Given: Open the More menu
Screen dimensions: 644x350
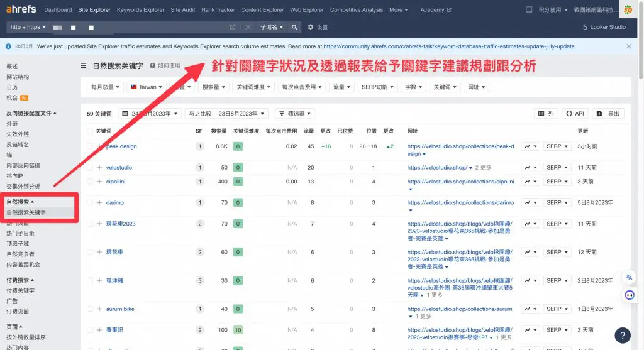Looking at the screenshot, I should coord(398,10).
